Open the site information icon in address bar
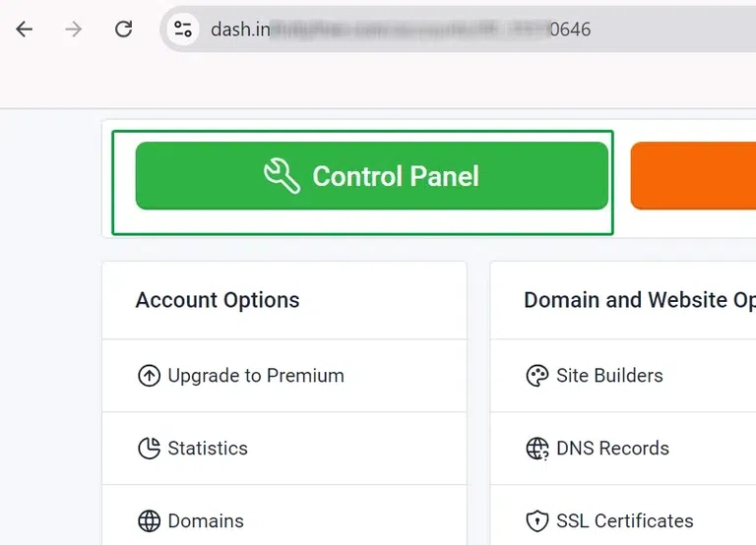The height and width of the screenshot is (545, 756). 183,30
